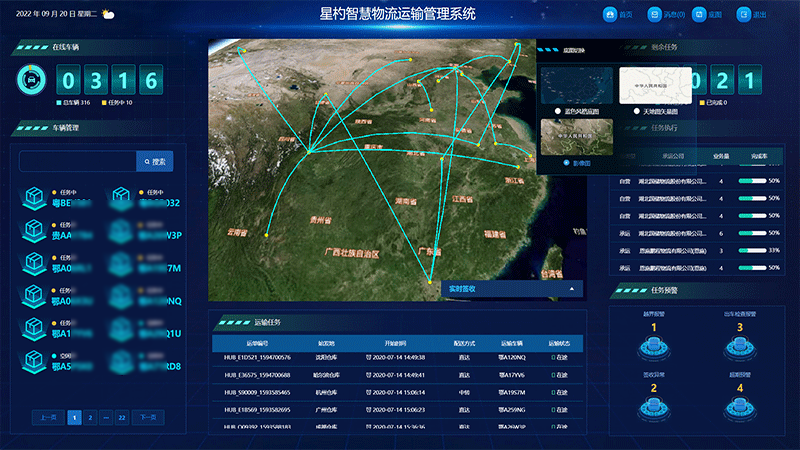Click the 天地图矢量图 map thumbnail
The image size is (800, 450).
(x=655, y=84)
